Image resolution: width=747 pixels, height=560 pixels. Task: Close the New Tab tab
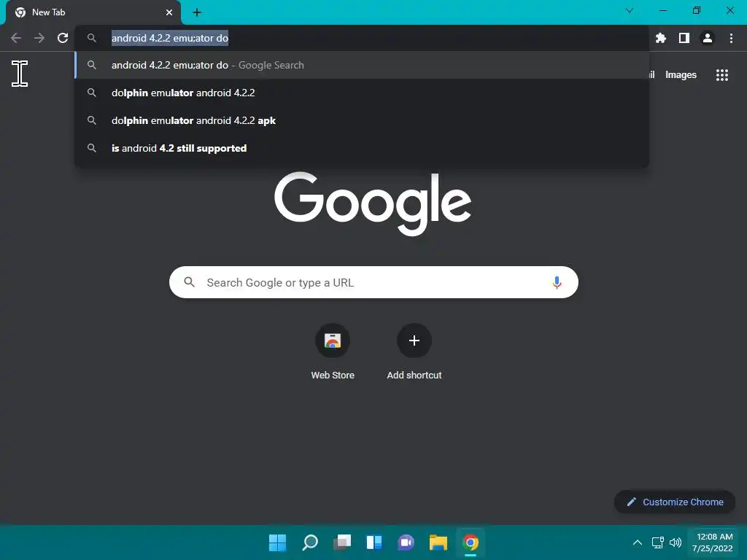coord(169,12)
